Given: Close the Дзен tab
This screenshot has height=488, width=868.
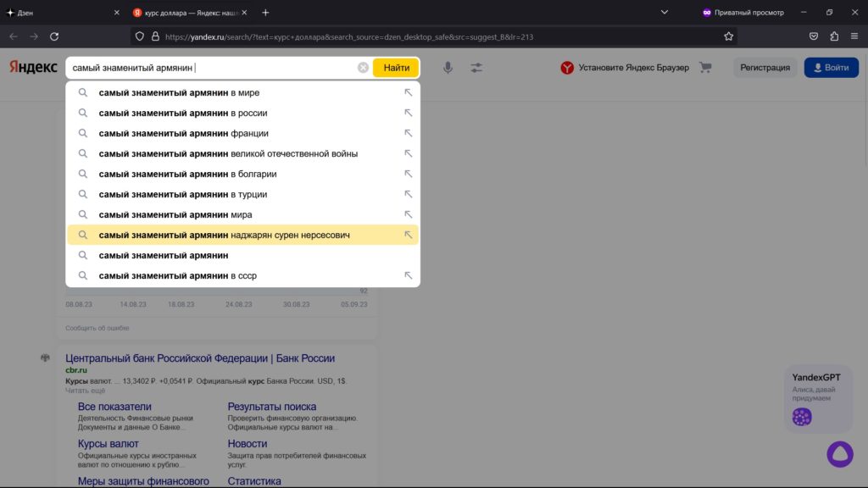Looking at the screenshot, I should (x=116, y=12).
